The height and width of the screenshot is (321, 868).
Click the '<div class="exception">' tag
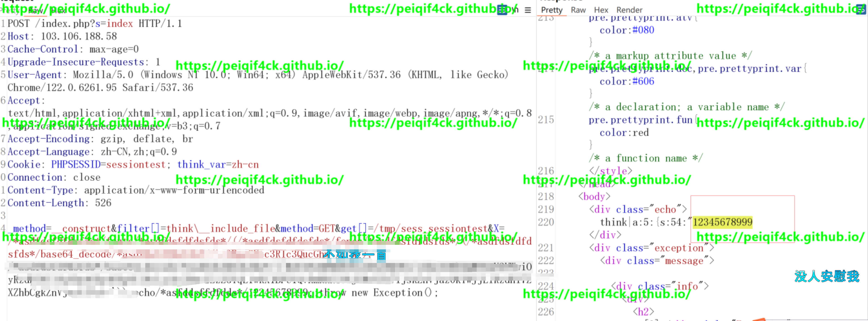[x=651, y=248]
